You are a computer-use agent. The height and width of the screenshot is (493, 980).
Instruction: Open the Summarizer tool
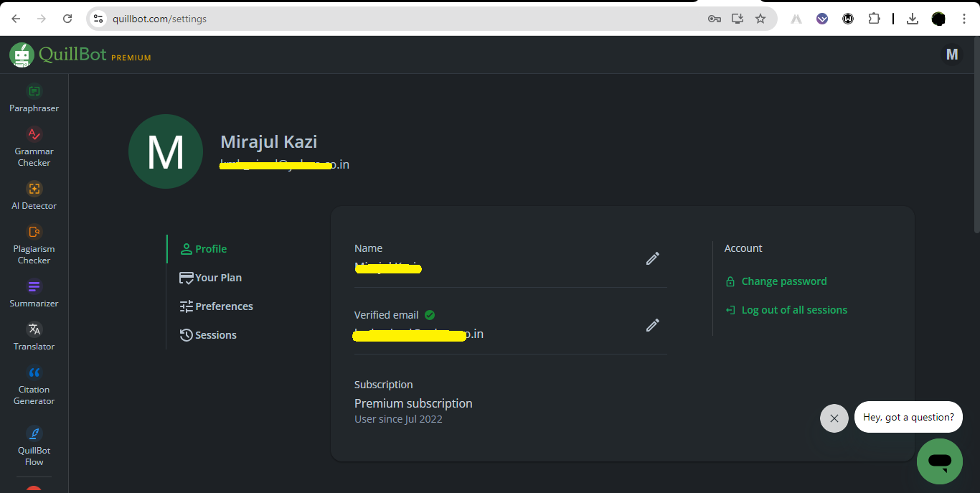point(34,294)
